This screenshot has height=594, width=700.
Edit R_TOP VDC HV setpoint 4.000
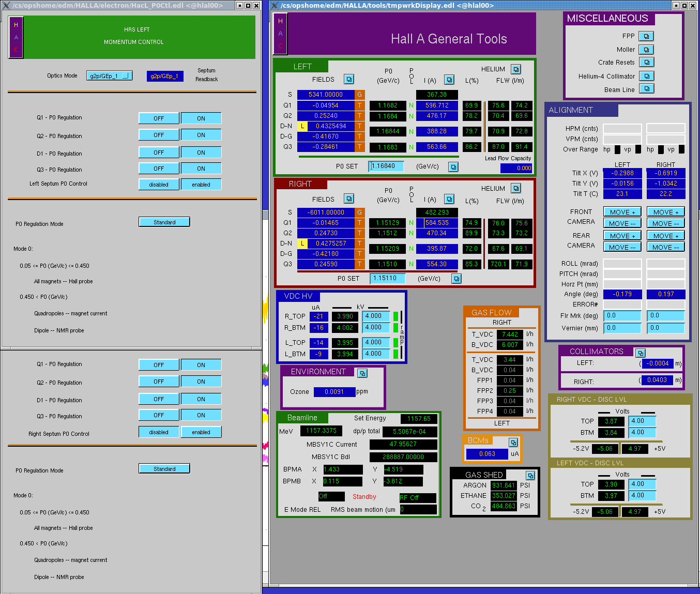tap(376, 316)
